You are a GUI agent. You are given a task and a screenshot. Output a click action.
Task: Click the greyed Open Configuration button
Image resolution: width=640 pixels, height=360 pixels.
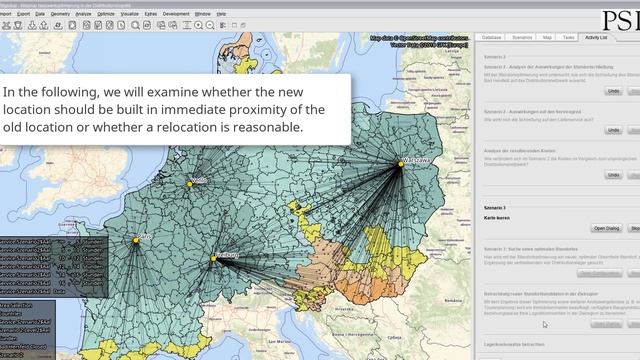(x=600, y=273)
